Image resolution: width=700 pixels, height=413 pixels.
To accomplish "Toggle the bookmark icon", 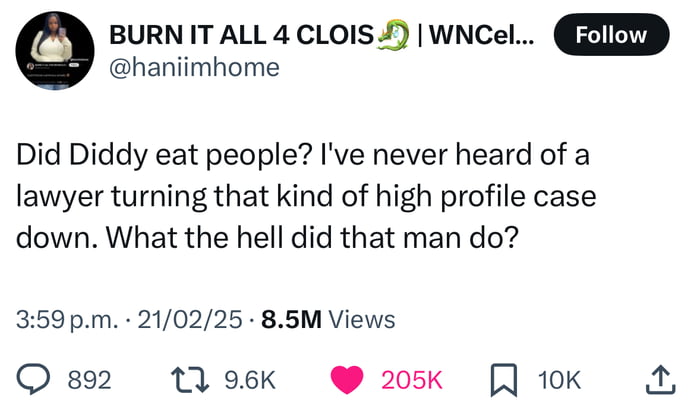I will (x=504, y=378).
